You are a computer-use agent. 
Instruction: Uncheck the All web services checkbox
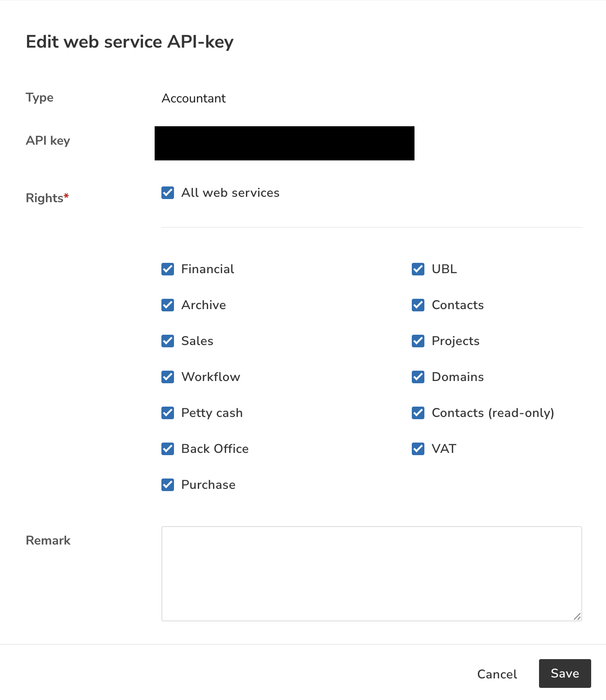[x=168, y=193]
